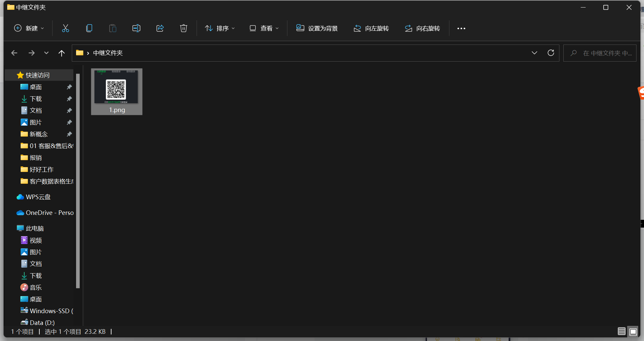Click the folder icon in title bar

(x=11, y=7)
